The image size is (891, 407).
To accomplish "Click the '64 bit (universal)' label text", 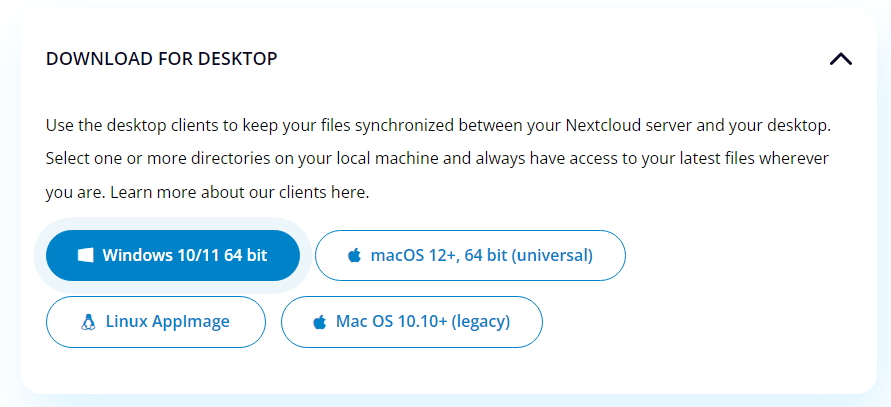I will 528,255.
